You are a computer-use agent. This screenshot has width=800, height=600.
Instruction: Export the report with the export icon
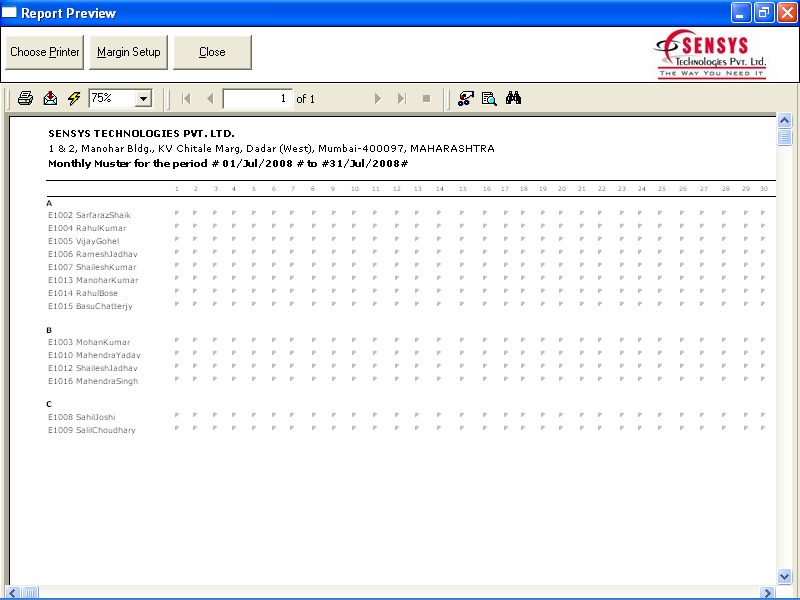pyautogui.click(x=50, y=98)
